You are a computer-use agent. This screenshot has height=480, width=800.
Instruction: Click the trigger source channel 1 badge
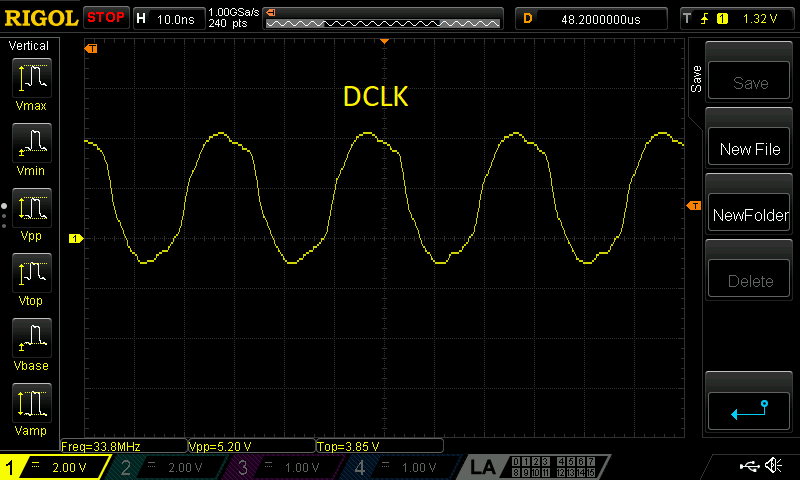pyautogui.click(x=722, y=19)
